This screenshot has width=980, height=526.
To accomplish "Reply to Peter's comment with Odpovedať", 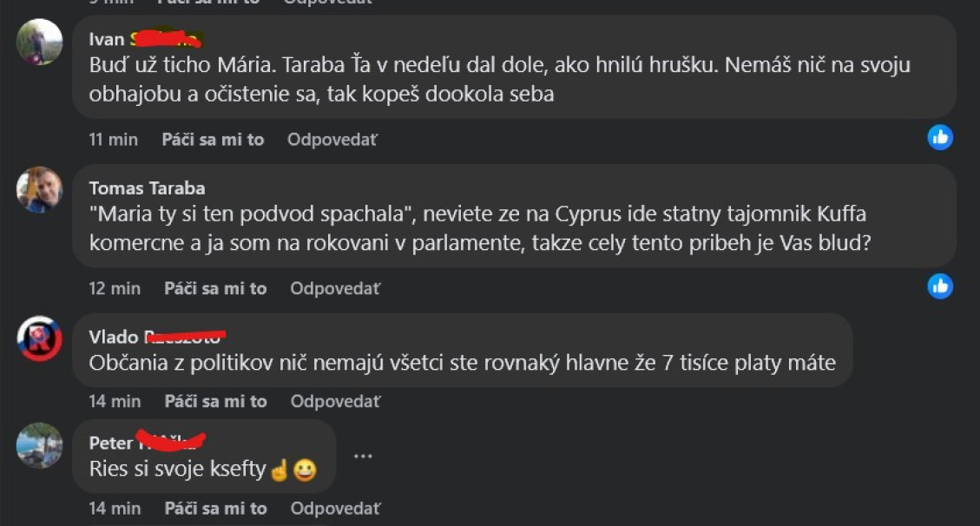I will click(335, 508).
